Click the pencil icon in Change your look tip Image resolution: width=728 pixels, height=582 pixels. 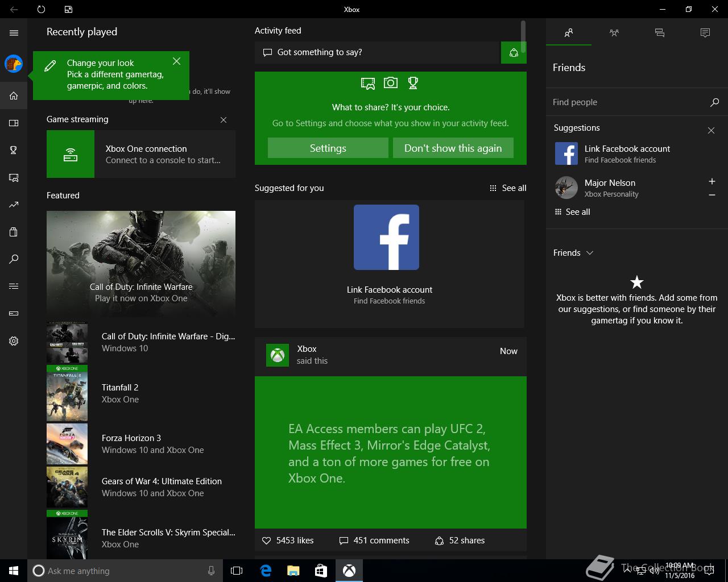(x=50, y=66)
